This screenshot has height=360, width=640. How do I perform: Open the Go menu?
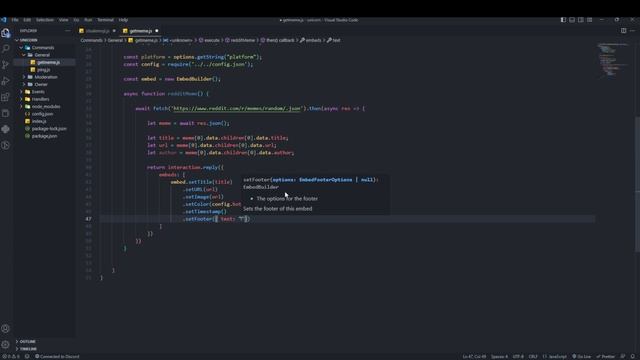pyautogui.click(x=76, y=20)
